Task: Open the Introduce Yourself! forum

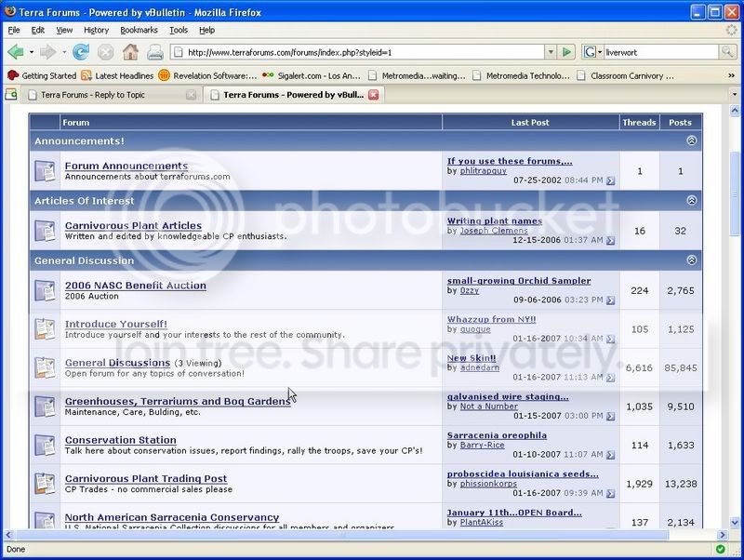Action: coord(116,324)
